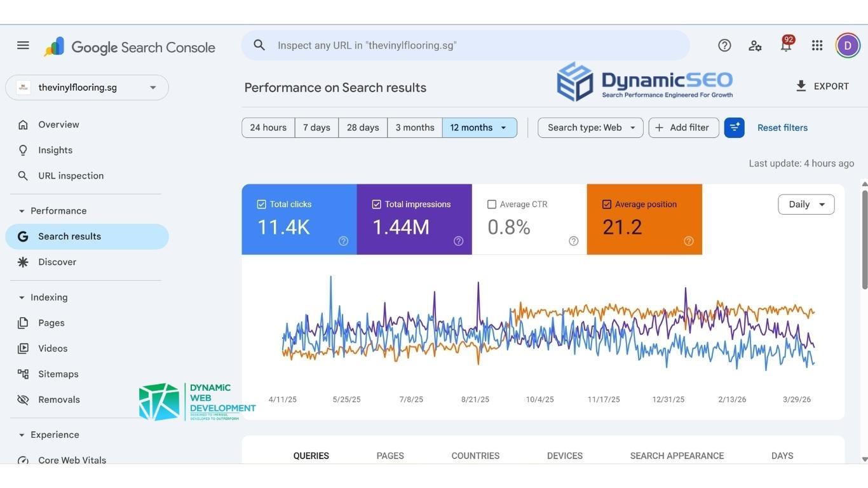Open URL inspection label in sidebar
Screen dimensions: 868x488
[x=71, y=175]
